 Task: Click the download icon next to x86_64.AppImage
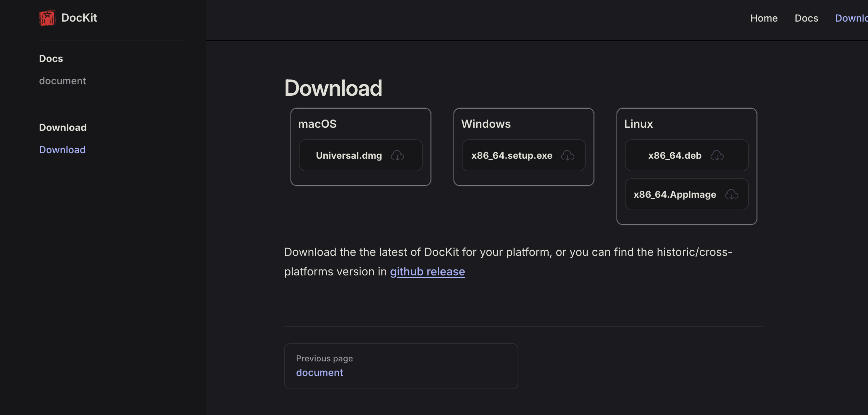point(731,195)
